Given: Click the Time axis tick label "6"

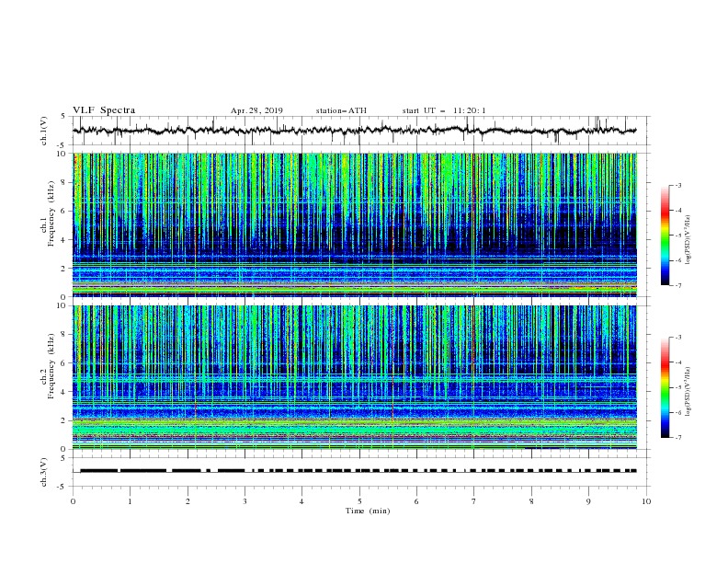Looking at the screenshot, I should 416,501.
